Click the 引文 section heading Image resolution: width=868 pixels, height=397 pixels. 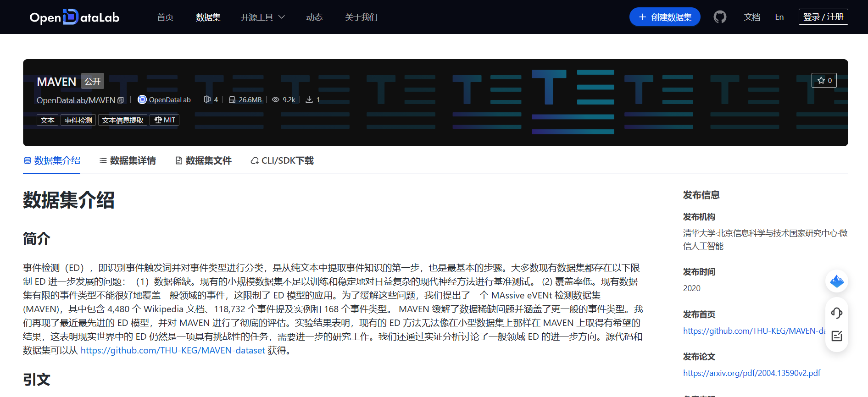(x=37, y=380)
